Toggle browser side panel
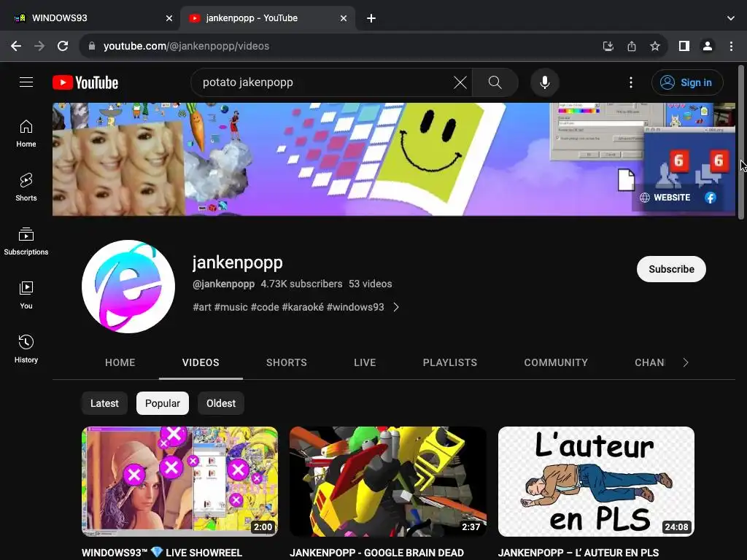 click(684, 46)
